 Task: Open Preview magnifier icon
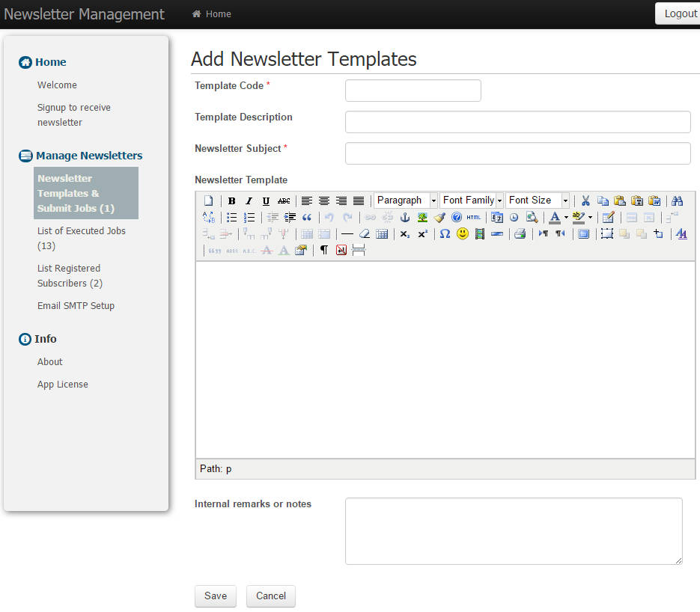[532, 217]
